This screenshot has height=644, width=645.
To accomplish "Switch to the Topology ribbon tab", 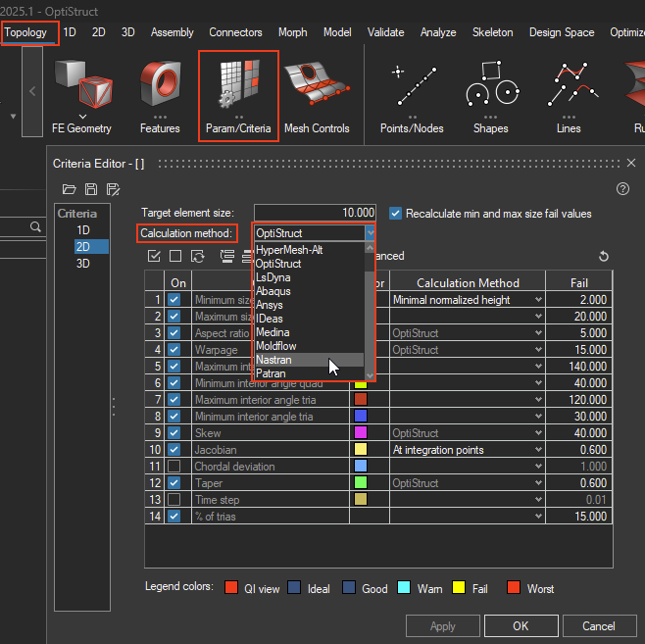I will coord(25,32).
